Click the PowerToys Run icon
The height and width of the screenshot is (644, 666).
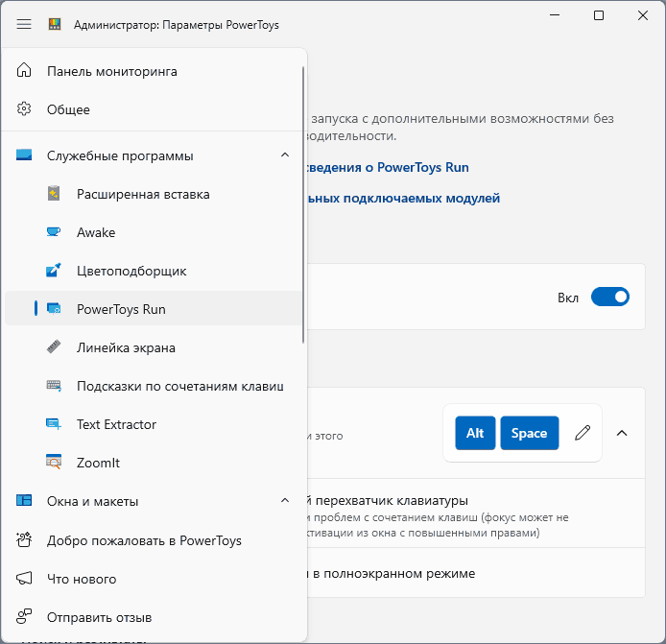coord(54,308)
